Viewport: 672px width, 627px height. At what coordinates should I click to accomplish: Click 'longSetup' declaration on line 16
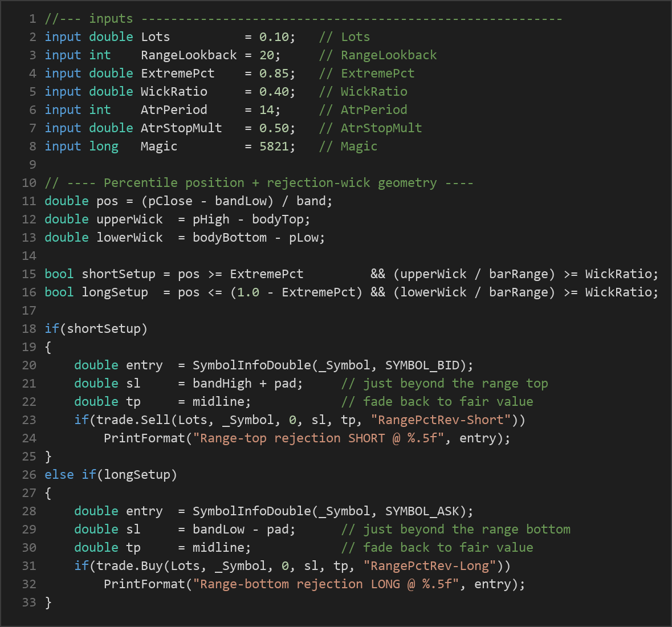[x=115, y=292]
